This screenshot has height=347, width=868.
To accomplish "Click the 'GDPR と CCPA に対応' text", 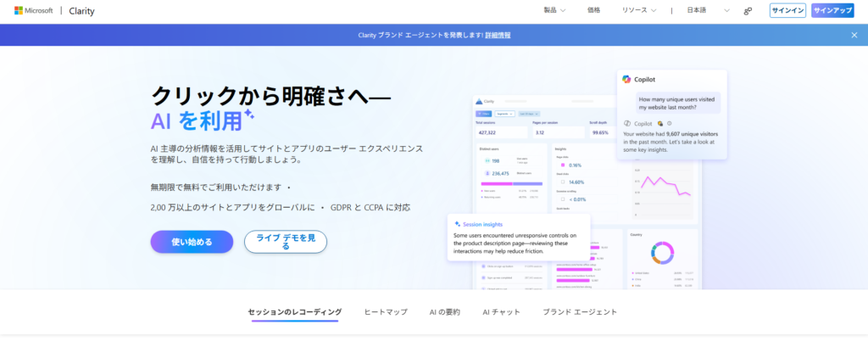I will tap(370, 207).
